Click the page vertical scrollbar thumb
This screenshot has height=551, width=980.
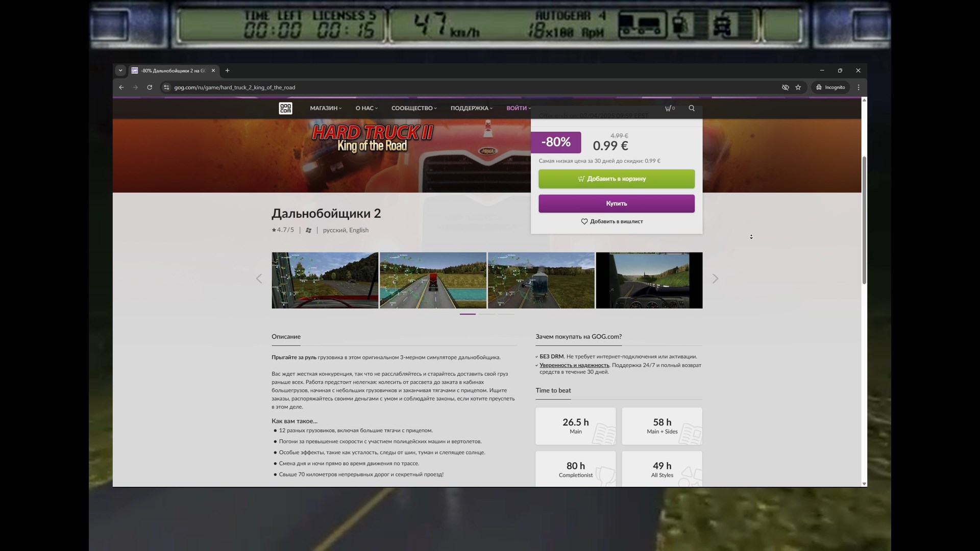(864, 220)
